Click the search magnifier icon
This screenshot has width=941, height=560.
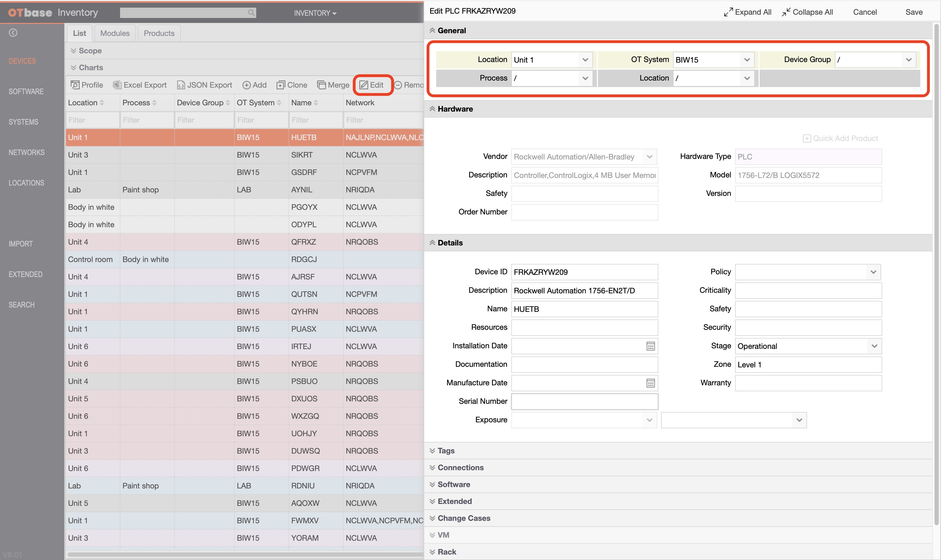point(251,13)
